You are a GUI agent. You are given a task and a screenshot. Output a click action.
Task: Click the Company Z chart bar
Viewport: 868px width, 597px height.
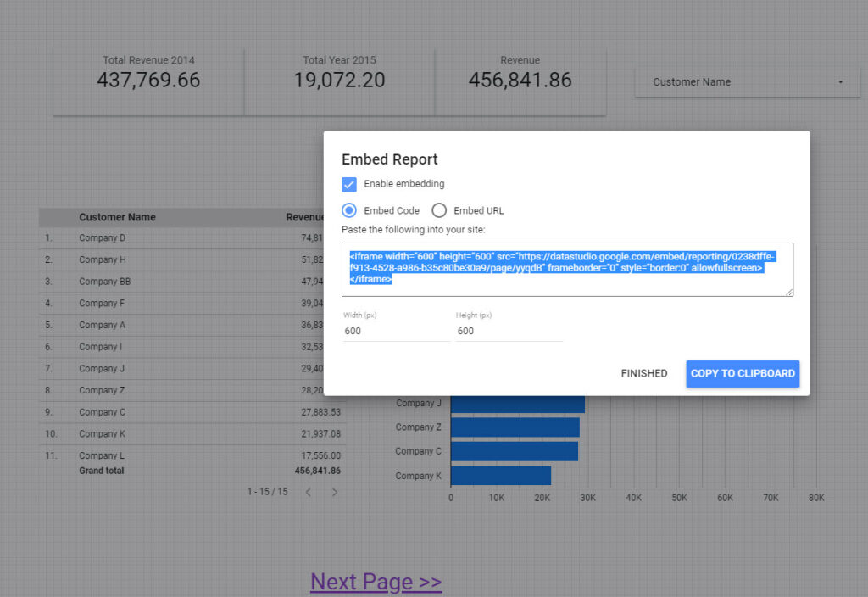[515, 427]
